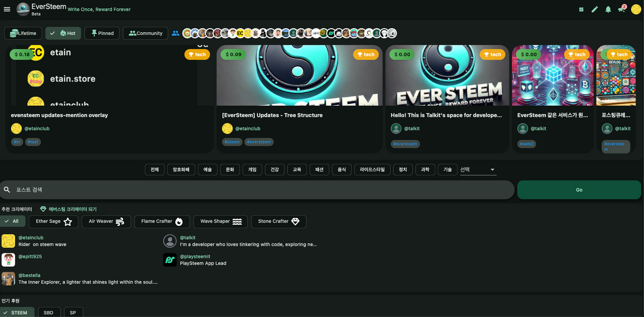Viewport: 644px width, 317px height.
Task: Select the Air Weaver filter
Action: (x=106, y=221)
